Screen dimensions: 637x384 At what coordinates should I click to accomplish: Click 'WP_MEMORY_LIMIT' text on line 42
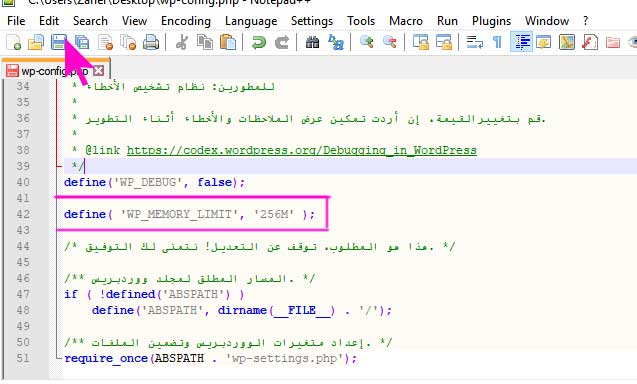pyautogui.click(x=179, y=214)
